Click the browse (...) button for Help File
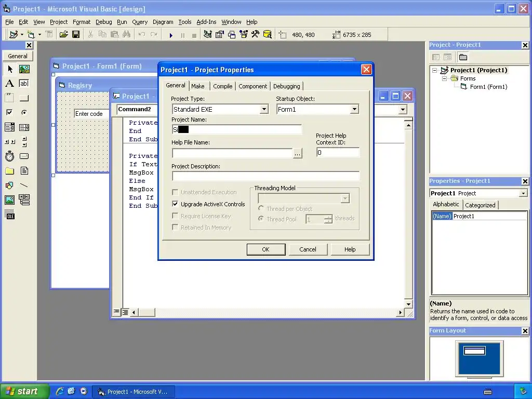The image size is (532, 399). click(x=297, y=154)
